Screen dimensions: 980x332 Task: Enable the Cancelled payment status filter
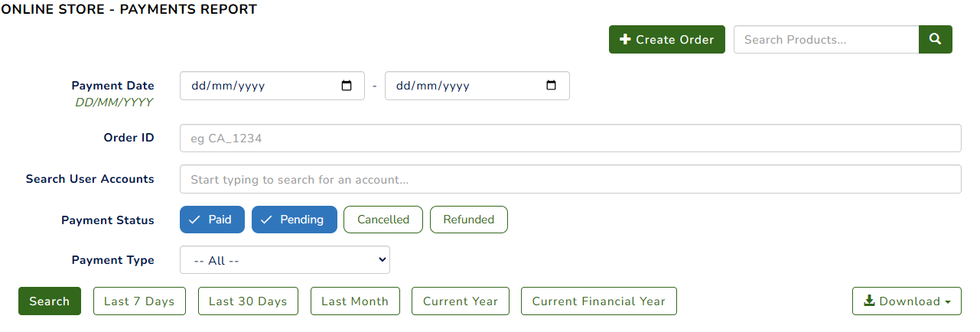pyautogui.click(x=383, y=220)
